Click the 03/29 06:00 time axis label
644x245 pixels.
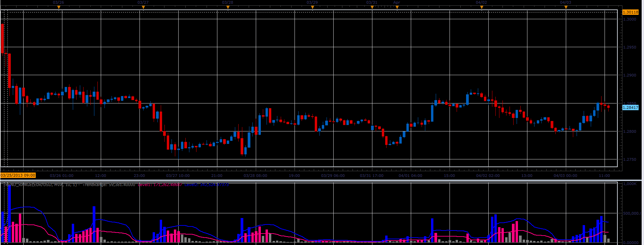coord(333,176)
